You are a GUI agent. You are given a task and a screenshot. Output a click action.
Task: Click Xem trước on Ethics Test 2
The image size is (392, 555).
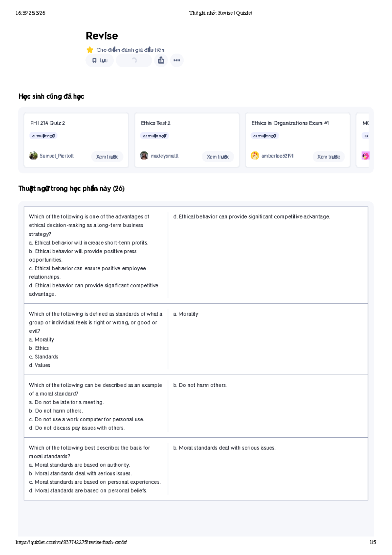pyautogui.click(x=218, y=157)
